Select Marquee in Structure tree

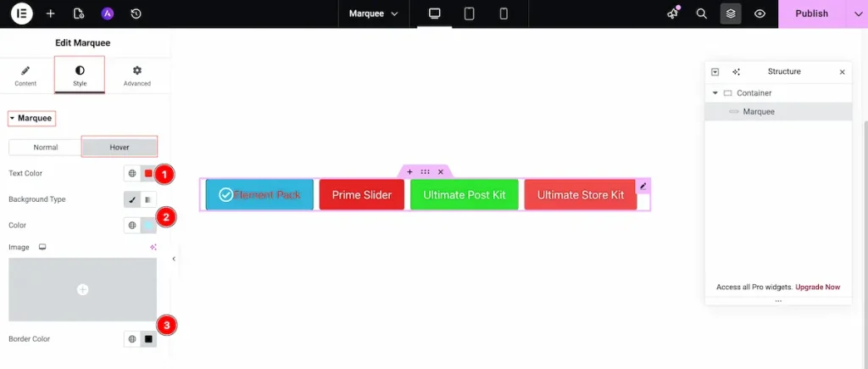778,111
